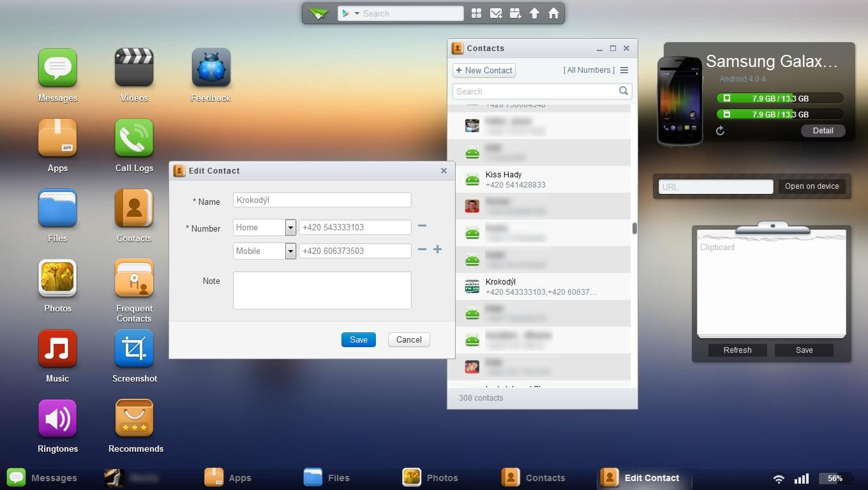The width and height of the screenshot is (868, 490).
Task: Save the edited contact
Action: tap(359, 339)
